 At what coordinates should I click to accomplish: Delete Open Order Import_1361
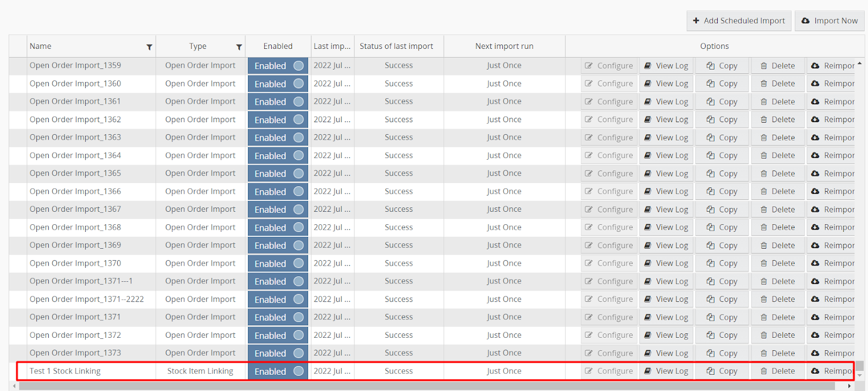click(777, 102)
